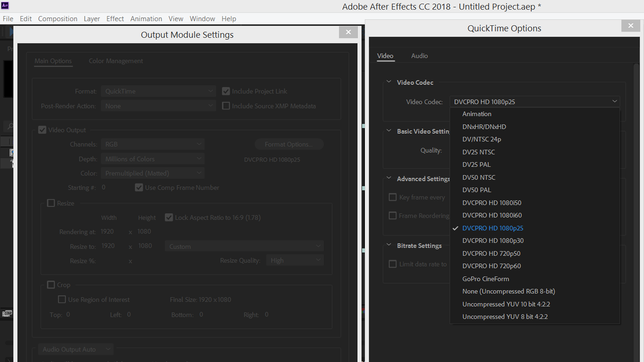Enable the Key frame every checkbox

click(393, 197)
